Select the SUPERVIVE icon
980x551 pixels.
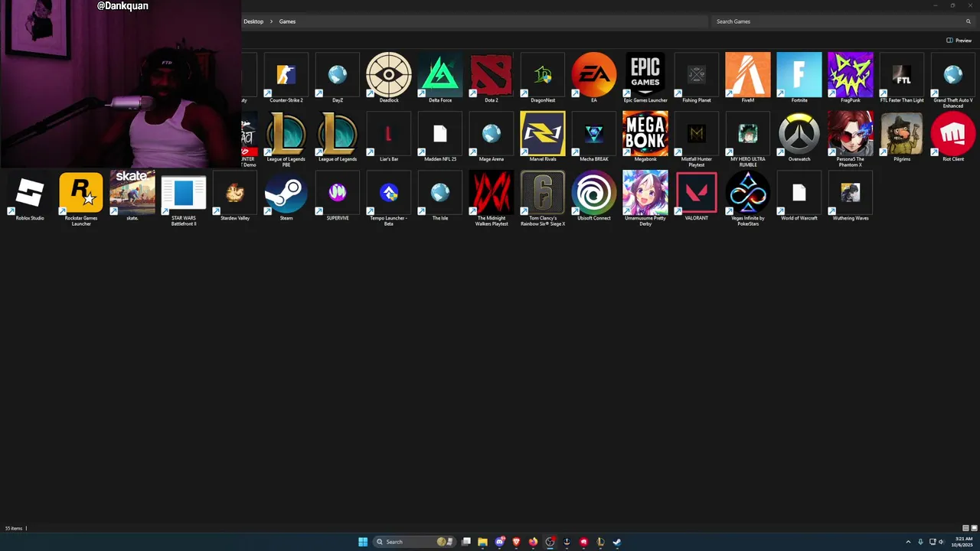(338, 195)
